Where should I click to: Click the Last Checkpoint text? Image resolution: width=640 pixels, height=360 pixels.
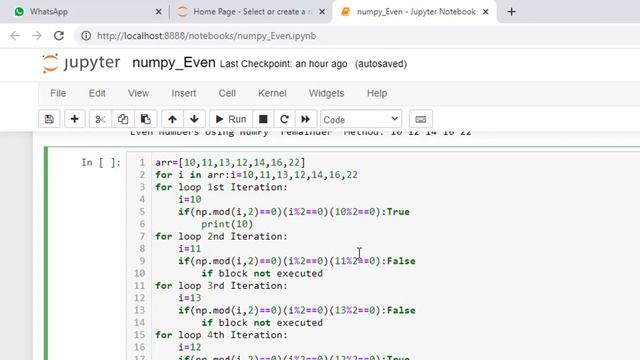coord(283,64)
